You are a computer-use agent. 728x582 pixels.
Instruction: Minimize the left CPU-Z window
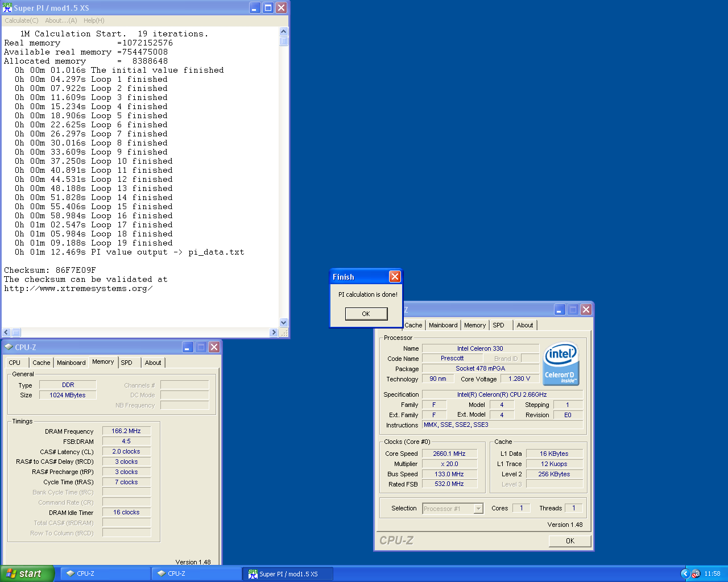[x=188, y=347]
